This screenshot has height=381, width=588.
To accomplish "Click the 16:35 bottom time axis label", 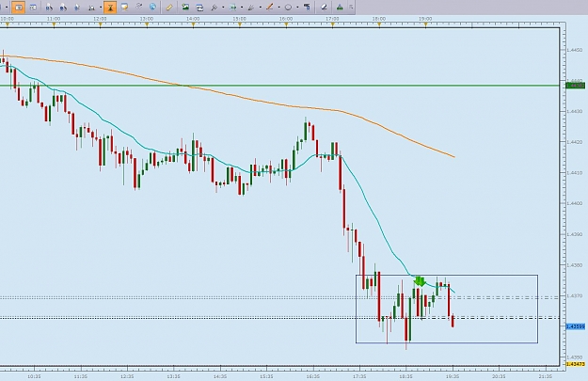I will pyautogui.click(x=312, y=376).
